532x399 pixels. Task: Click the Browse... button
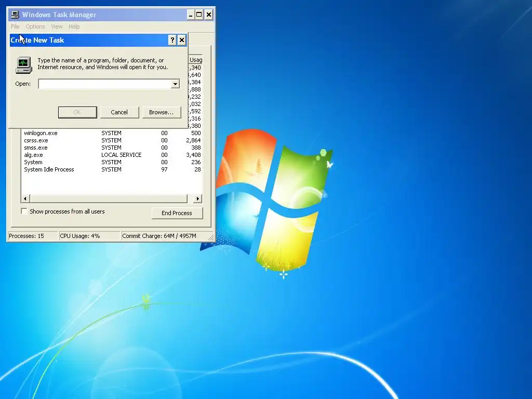161,112
